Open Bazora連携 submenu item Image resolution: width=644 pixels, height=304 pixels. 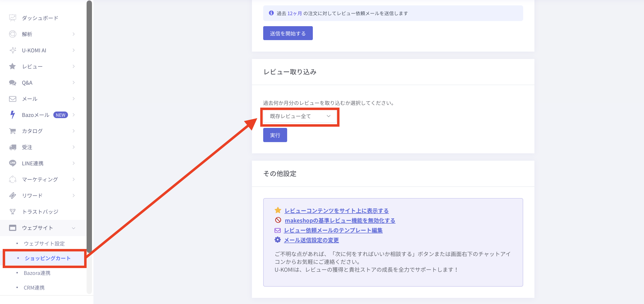[x=37, y=273]
